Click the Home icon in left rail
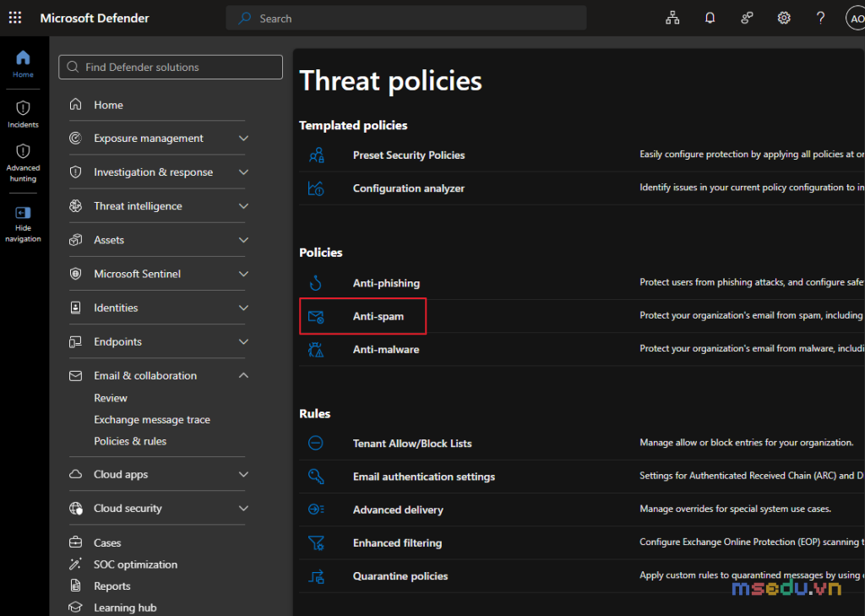 pyautogui.click(x=23, y=57)
